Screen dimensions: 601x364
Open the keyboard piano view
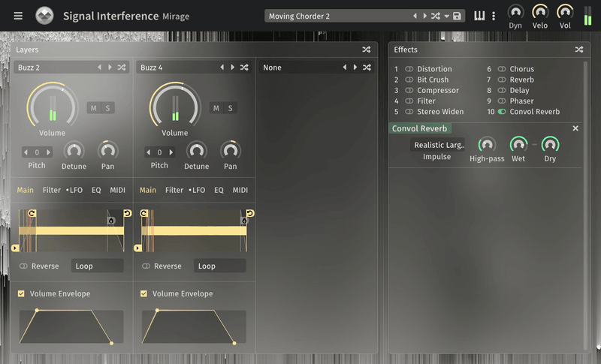(x=479, y=16)
